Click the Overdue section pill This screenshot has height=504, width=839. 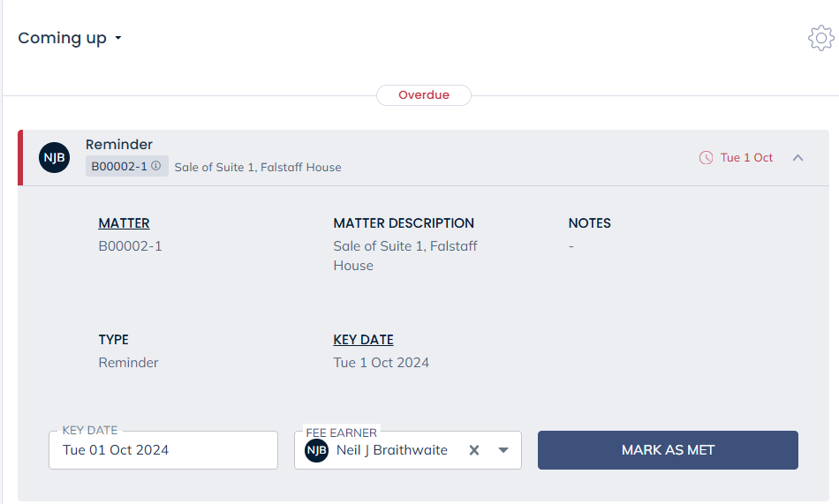click(x=424, y=95)
